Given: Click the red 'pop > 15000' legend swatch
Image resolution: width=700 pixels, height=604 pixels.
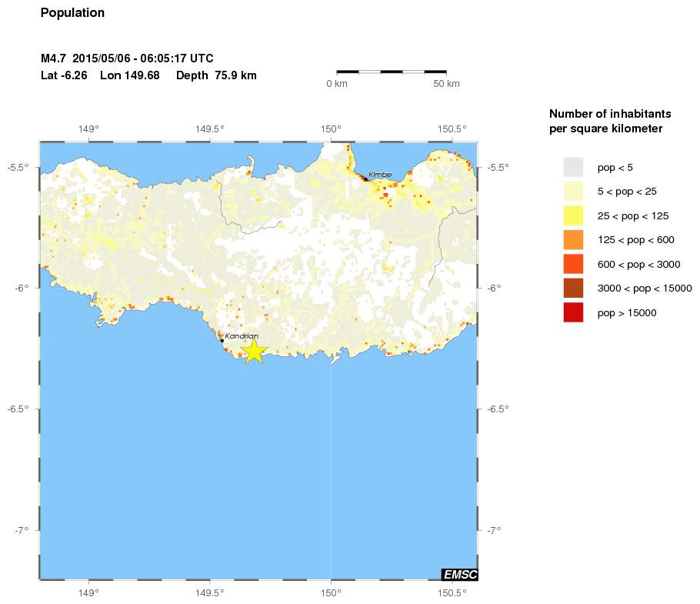Looking at the screenshot, I should tap(574, 312).
